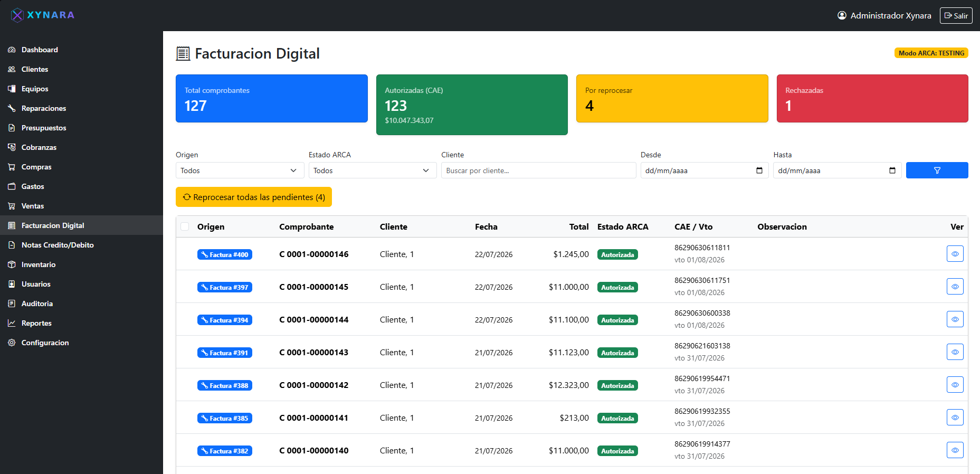Image resolution: width=980 pixels, height=474 pixels.
Task: Click the Facturacion Digital receipt sidebar icon
Action: tap(12, 225)
